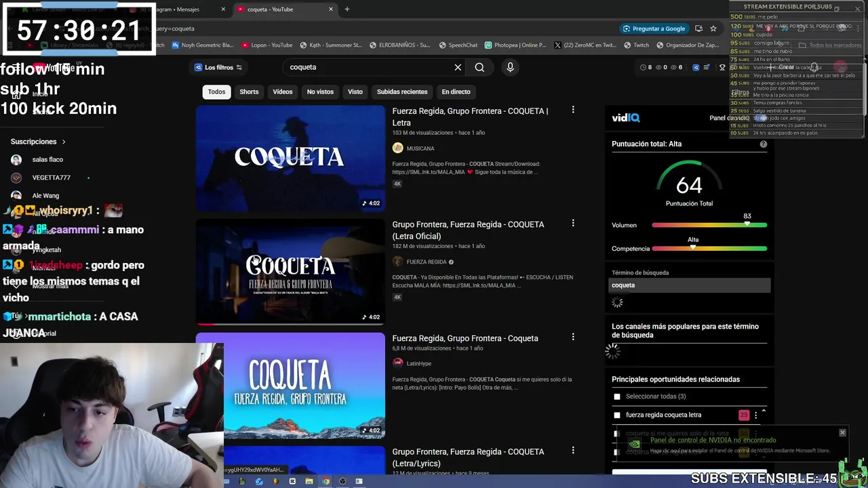
Task: Check Seleccionar todas (3) checkbox
Action: pos(617,396)
